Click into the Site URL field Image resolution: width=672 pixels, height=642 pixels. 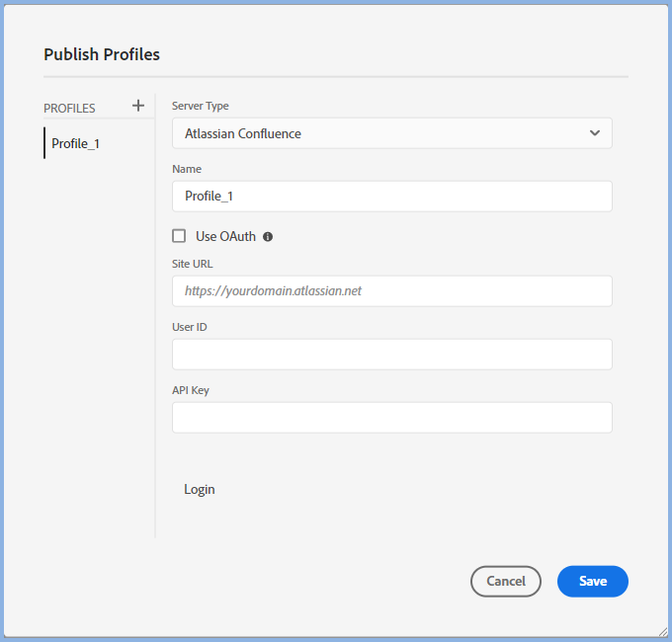pyautogui.click(x=391, y=291)
